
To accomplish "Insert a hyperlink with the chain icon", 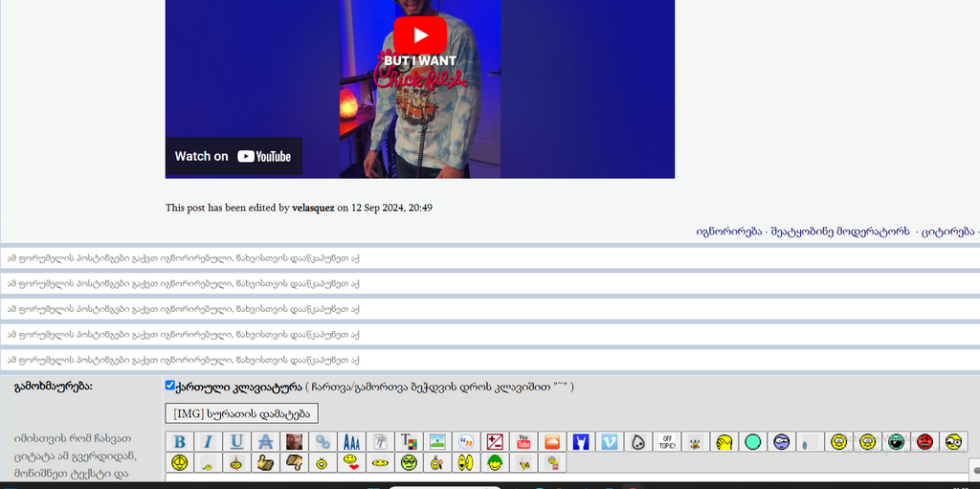I will point(323,442).
